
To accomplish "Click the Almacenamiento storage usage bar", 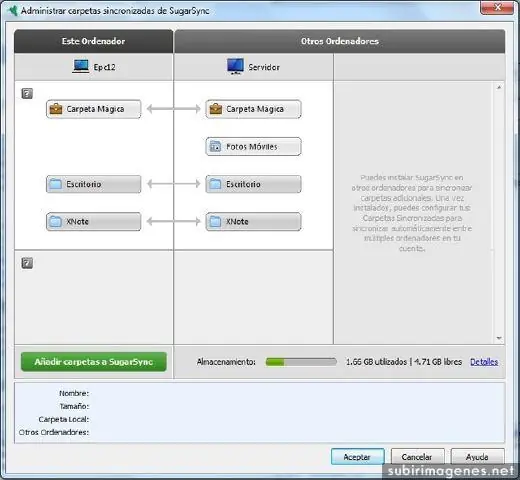I will tap(301, 362).
